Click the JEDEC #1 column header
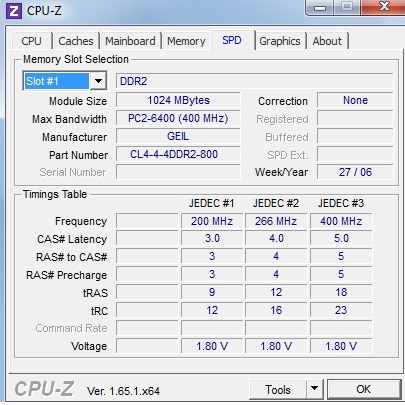 (212, 203)
